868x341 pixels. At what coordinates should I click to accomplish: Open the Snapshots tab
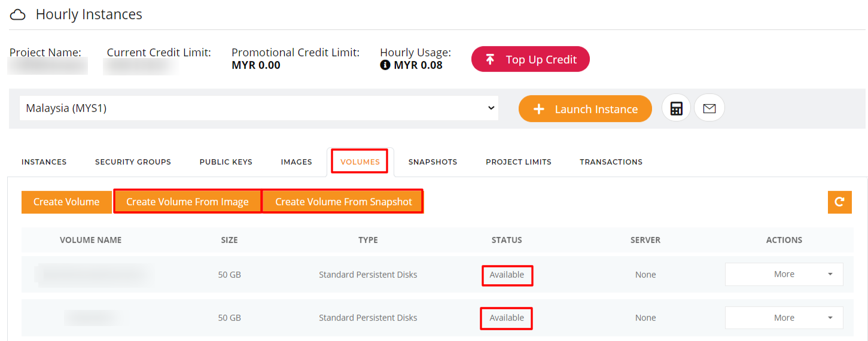(x=433, y=162)
